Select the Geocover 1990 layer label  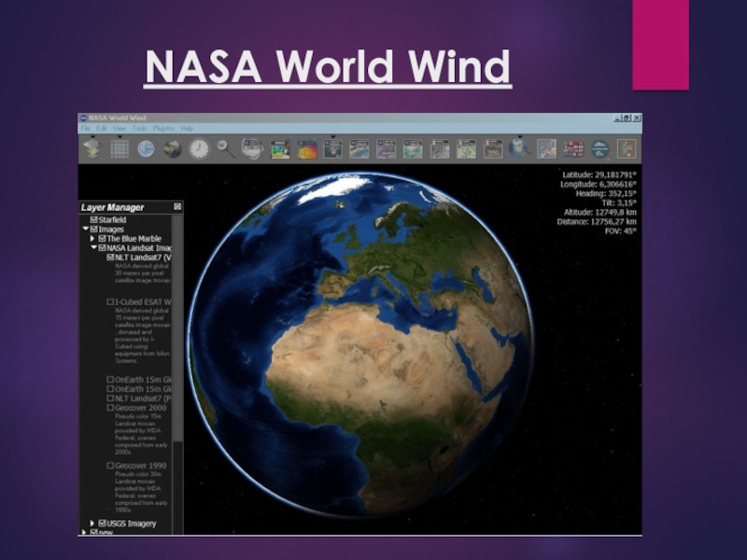(x=142, y=464)
